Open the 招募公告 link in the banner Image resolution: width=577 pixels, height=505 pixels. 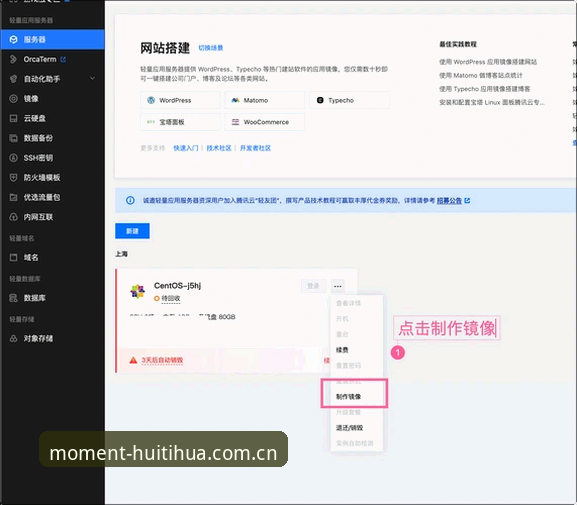click(449, 201)
